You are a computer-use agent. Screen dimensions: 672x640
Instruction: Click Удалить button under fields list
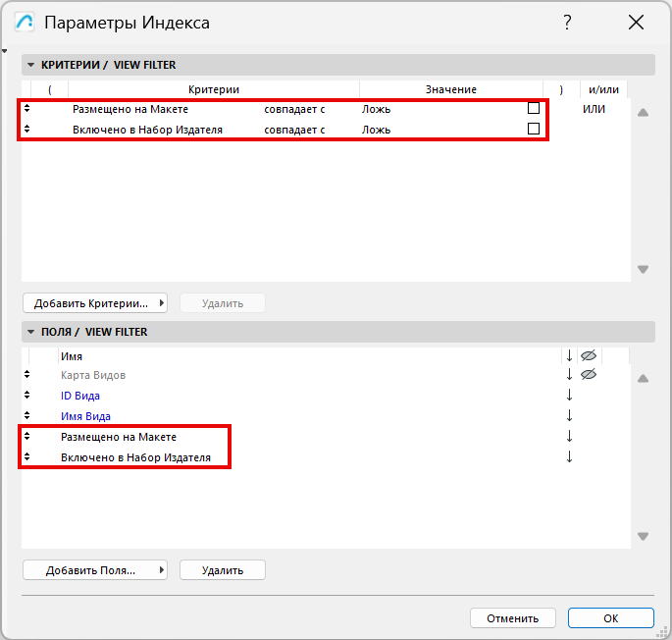point(223,570)
